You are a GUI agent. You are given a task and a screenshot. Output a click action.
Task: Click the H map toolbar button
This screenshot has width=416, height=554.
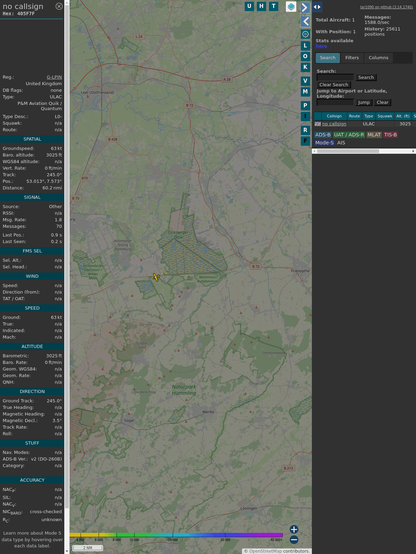[x=261, y=6]
